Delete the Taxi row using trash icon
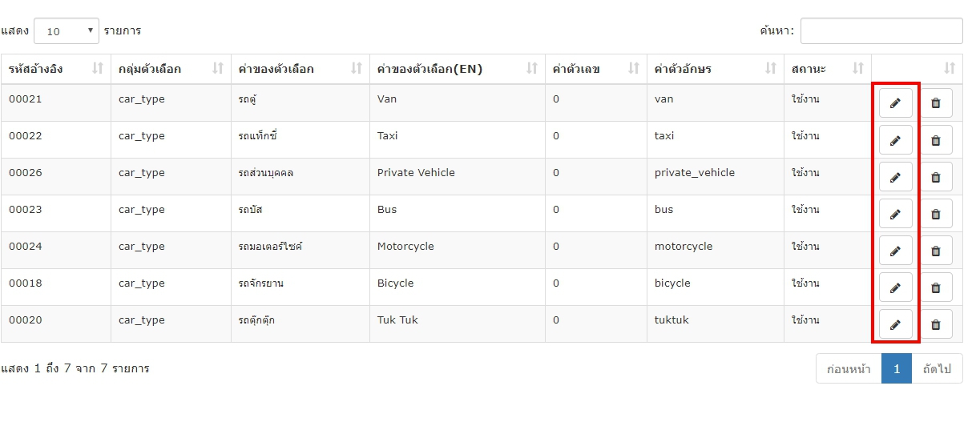 click(936, 140)
